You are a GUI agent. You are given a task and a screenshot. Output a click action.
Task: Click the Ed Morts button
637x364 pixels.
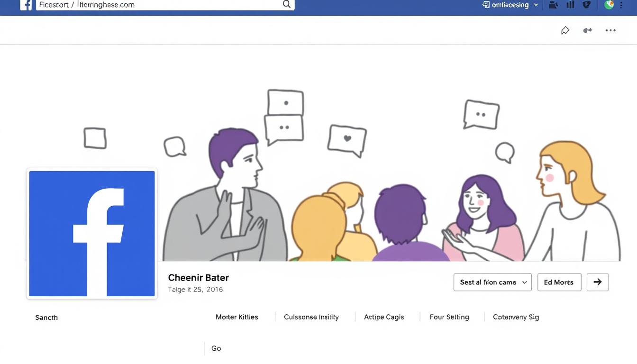[559, 282]
